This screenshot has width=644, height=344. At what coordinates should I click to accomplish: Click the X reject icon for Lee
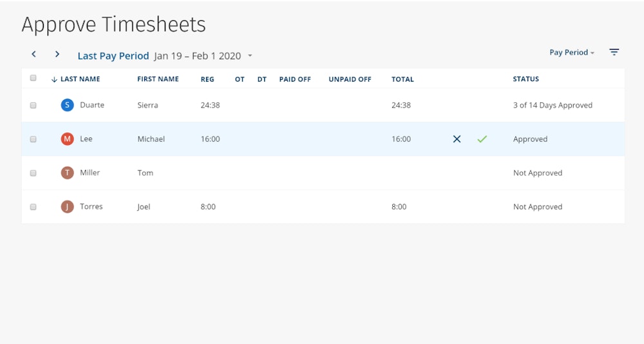click(457, 139)
